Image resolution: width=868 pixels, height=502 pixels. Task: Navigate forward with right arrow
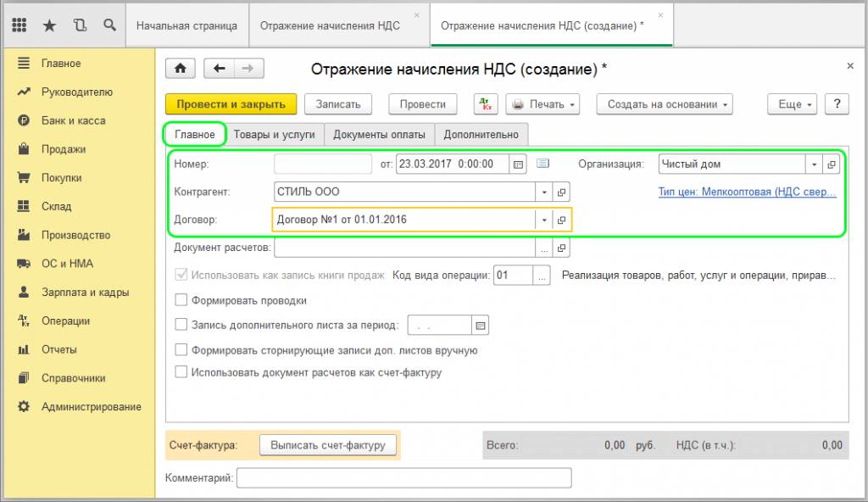pyautogui.click(x=248, y=68)
